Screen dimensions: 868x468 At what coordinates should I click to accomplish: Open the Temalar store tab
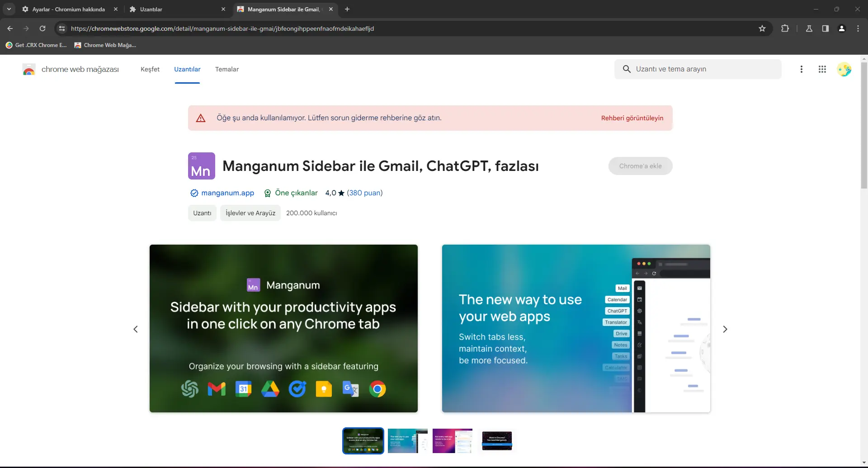[227, 69]
